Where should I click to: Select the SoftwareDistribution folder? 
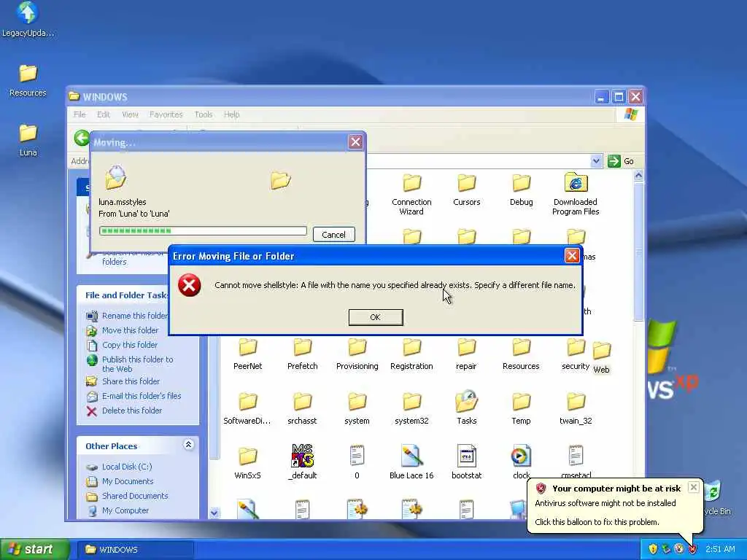[247, 409]
